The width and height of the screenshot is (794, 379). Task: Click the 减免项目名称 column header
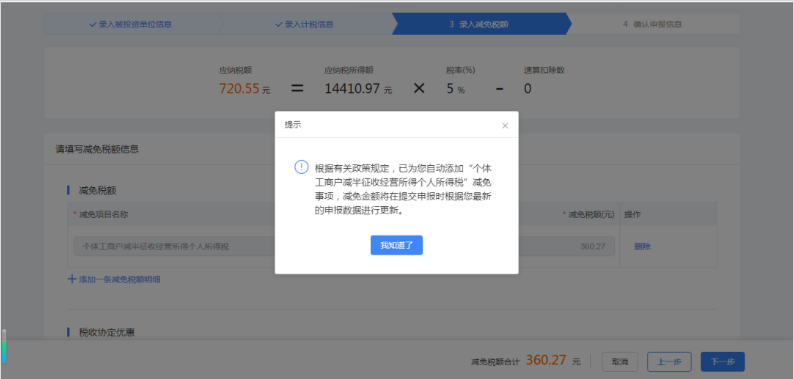click(x=103, y=215)
